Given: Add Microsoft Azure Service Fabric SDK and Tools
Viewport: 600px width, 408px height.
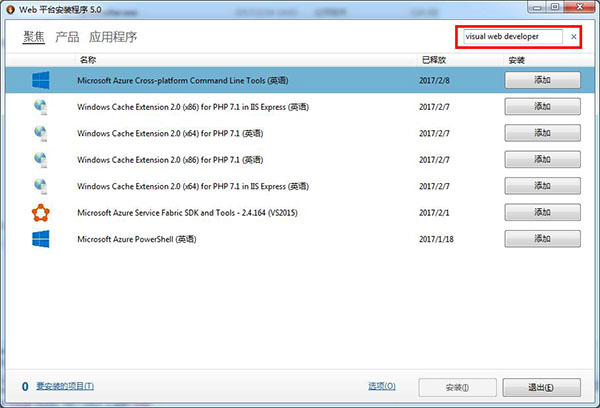Looking at the screenshot, I should click(x=542, y=212).
